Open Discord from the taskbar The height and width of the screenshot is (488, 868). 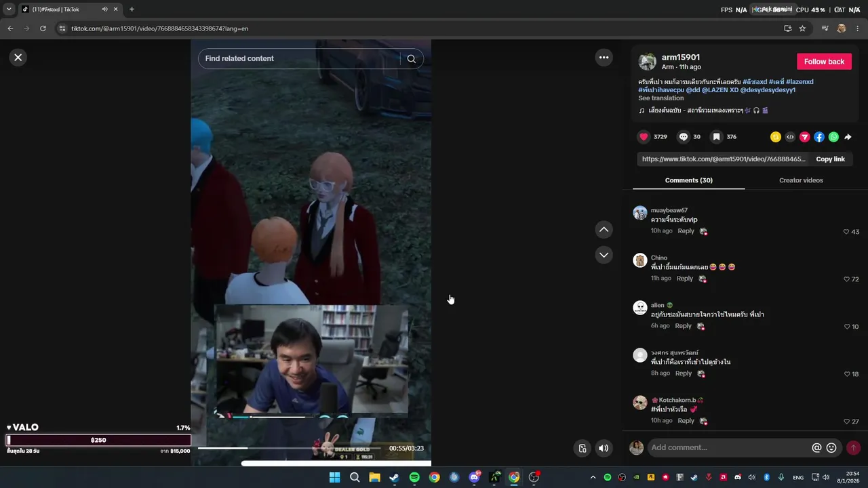coord(474,477)
